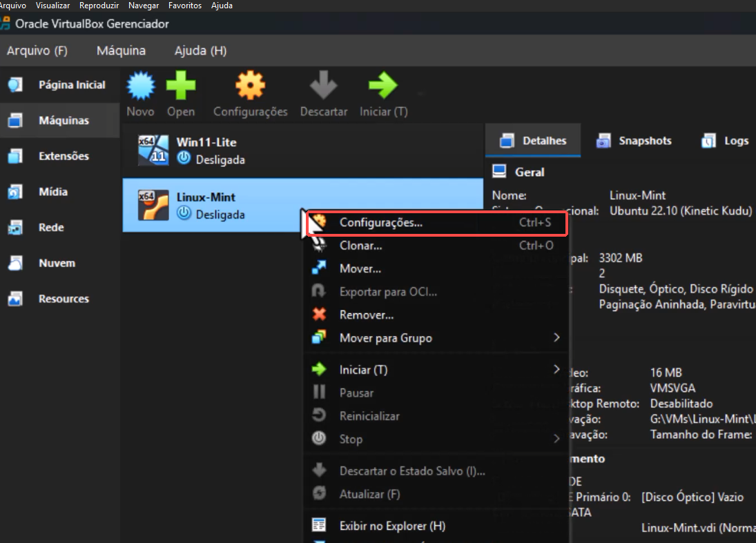756x543 pixels.
Task: Switch to the Snapshots tab
Action: (634, 141)
